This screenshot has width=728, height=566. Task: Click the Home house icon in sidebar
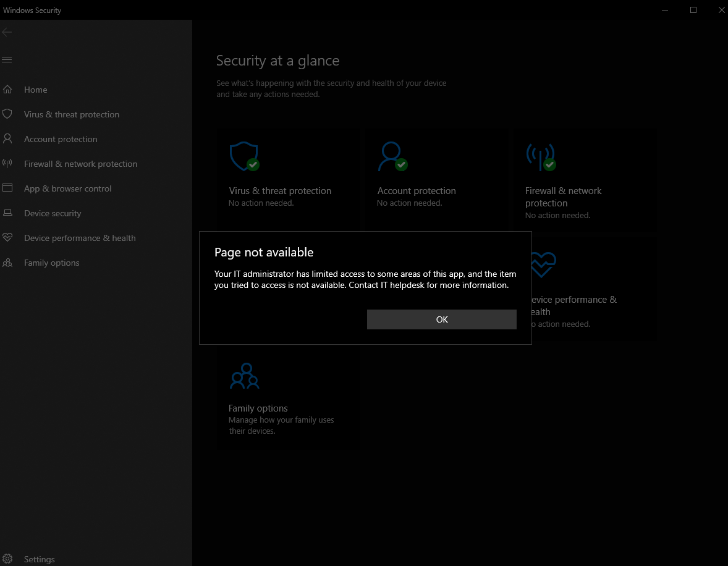(x=7, y=89)
